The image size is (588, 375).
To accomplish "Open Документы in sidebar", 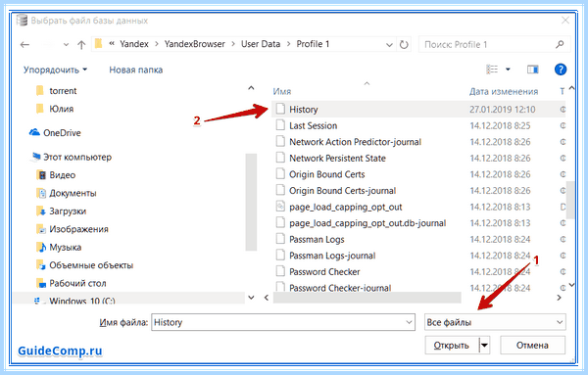I will tap(73, 193).
